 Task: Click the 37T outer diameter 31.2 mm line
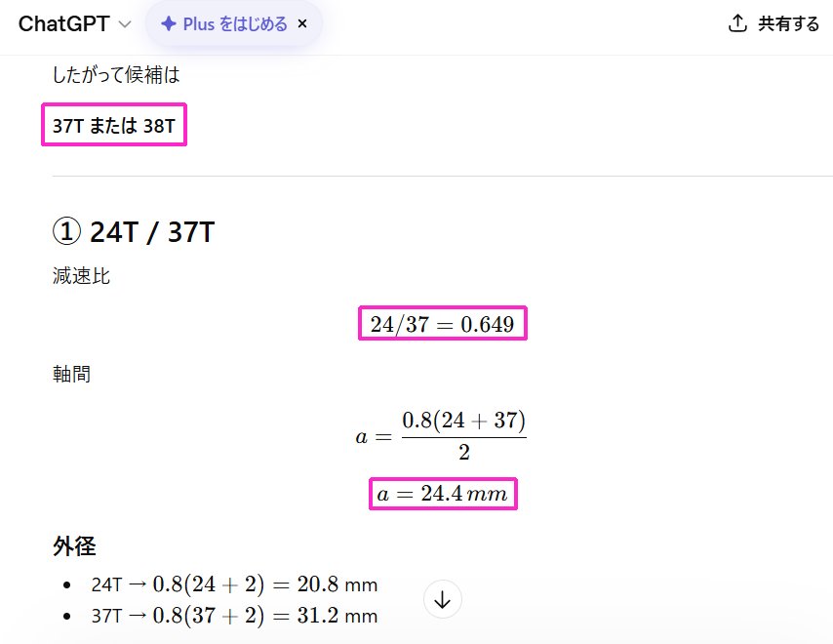[234, 616]
